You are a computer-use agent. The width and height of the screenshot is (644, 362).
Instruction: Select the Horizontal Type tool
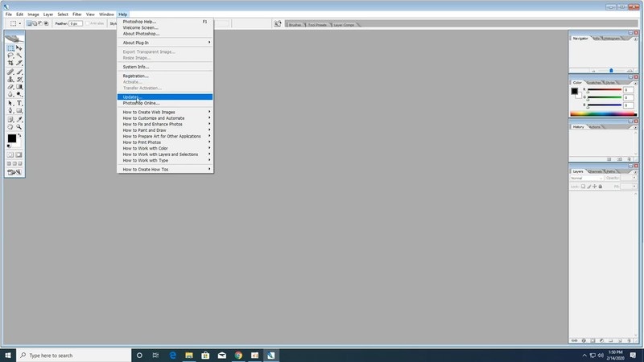coord(19,104)
